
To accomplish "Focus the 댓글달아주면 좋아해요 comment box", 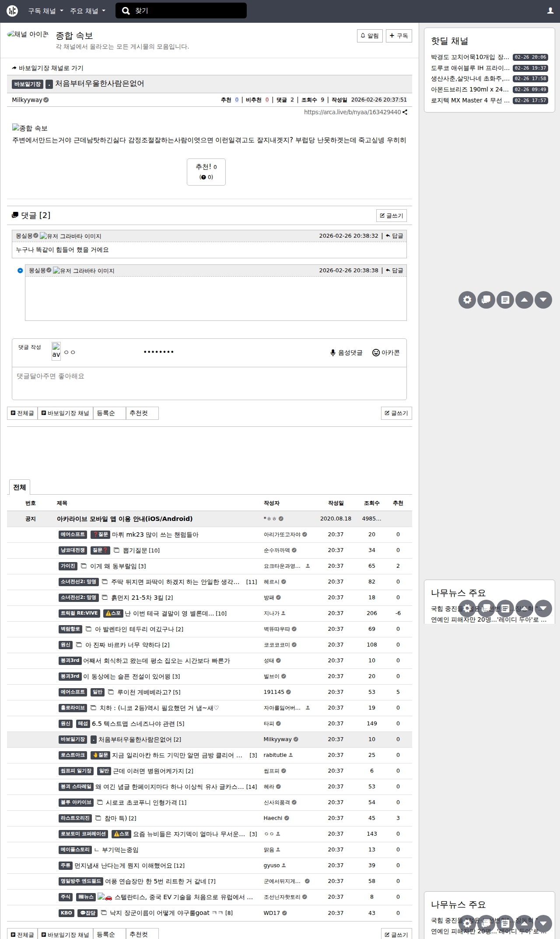I will tap(209, 383).
